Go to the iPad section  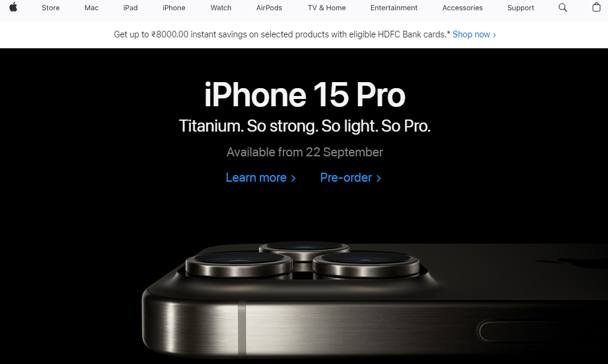coord(131,8)
